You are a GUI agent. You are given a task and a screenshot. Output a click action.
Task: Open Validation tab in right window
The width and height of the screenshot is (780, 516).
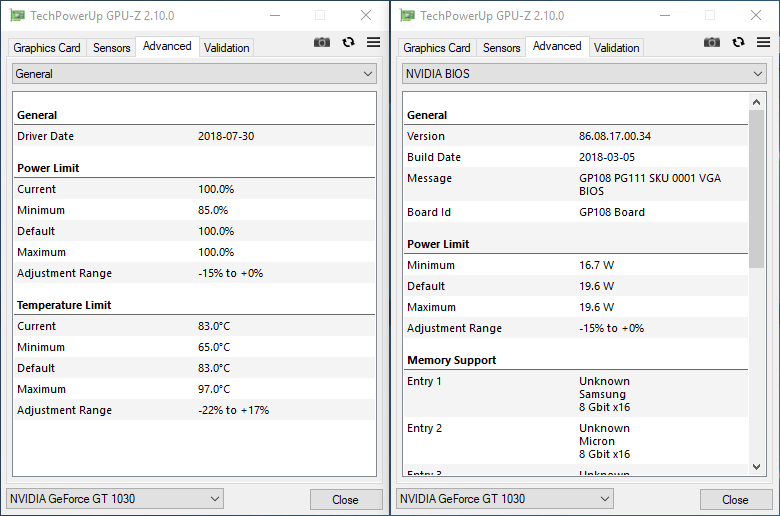click(616, 47)
